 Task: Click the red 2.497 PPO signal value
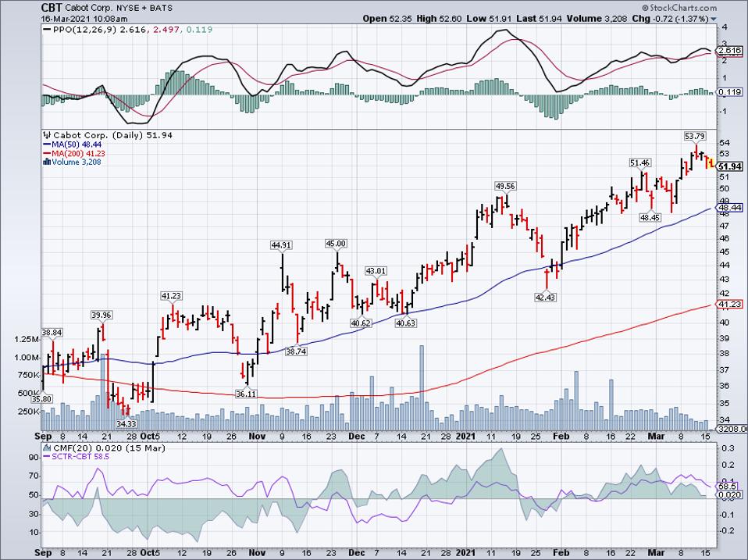[x=167, y=30]
